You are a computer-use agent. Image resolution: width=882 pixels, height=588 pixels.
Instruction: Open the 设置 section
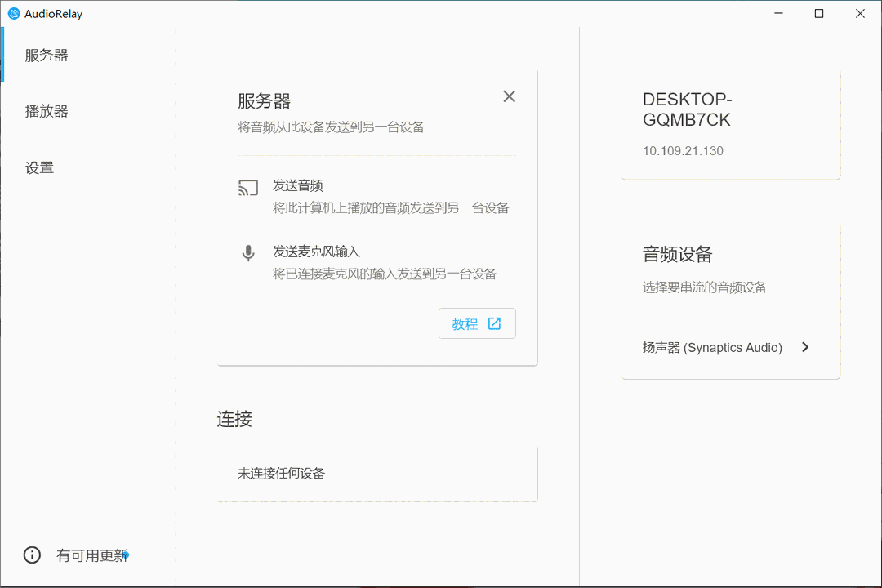coord(39,167)
